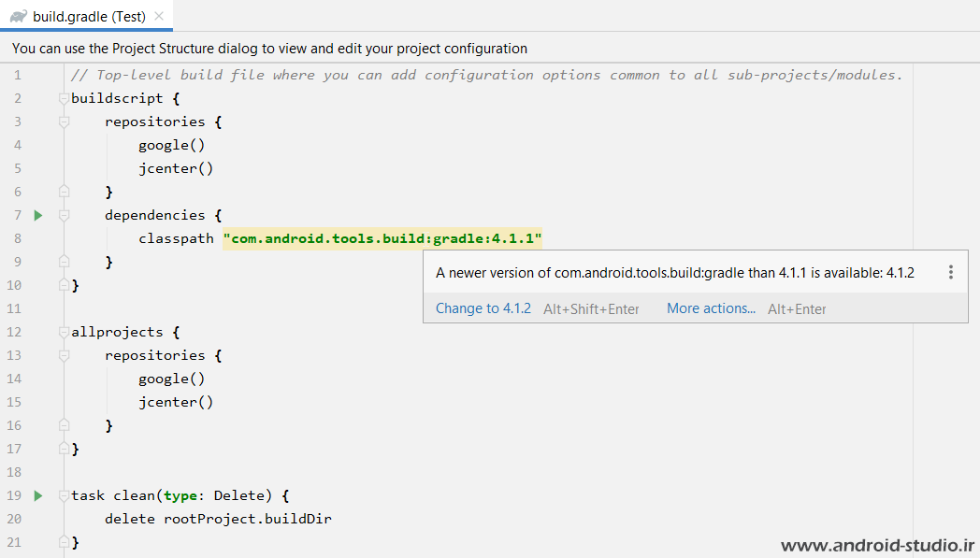
Task: Collapse buildscript repositories fold marker
Action: point(64,122)
